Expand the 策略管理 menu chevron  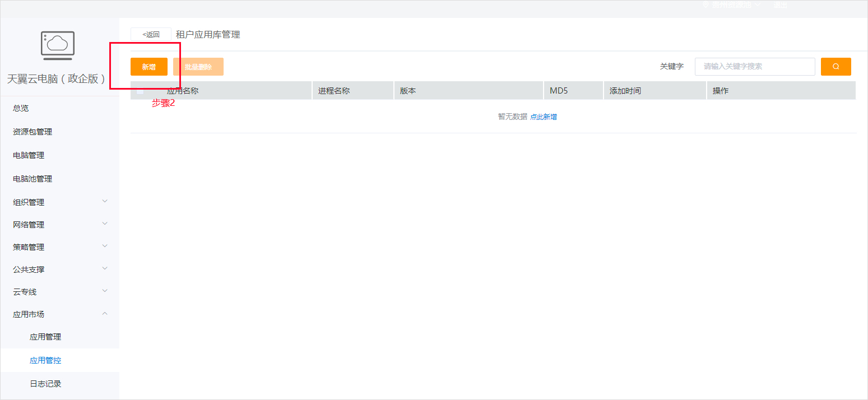tap(105, 246)
